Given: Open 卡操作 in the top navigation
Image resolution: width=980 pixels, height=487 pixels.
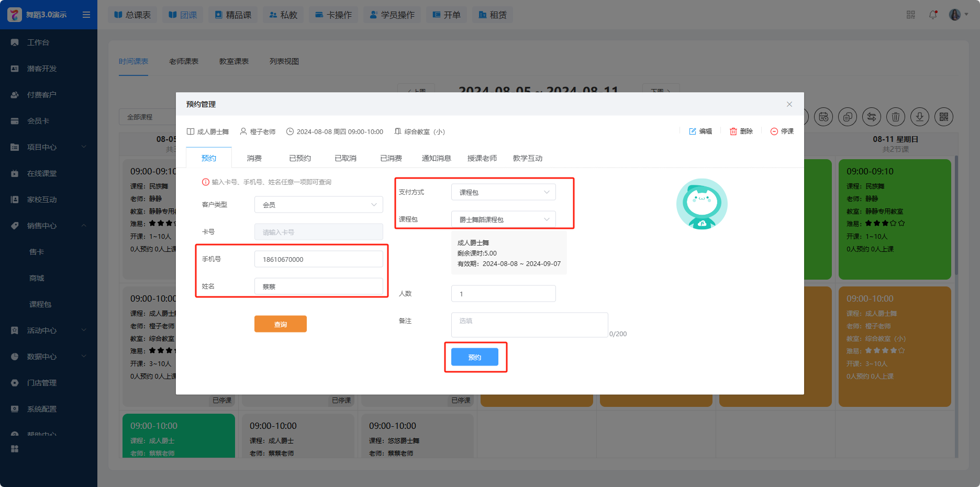Looking at the screenshot, I should (x=333, y=15).
